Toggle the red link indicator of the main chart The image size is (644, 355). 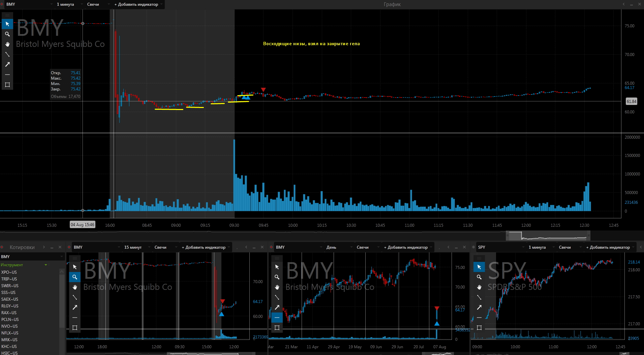pyautogui.click(x=2, y=4)
